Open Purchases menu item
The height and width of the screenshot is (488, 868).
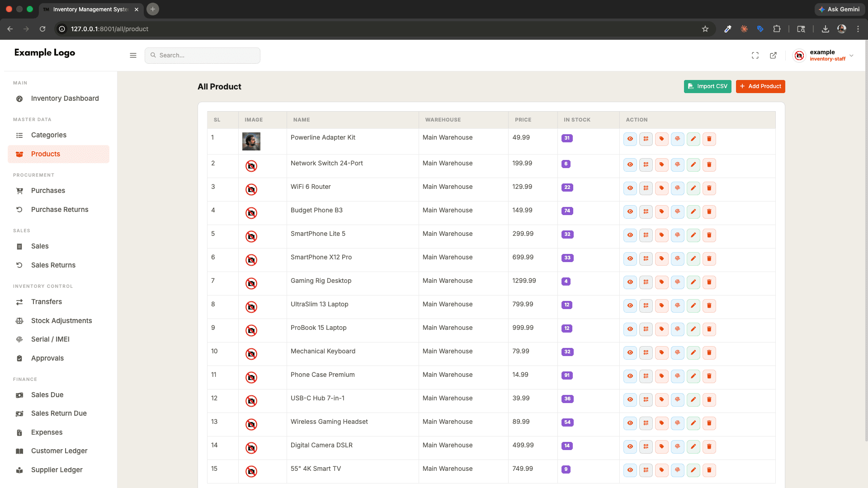pyautogui.click(x=58, y=191)
